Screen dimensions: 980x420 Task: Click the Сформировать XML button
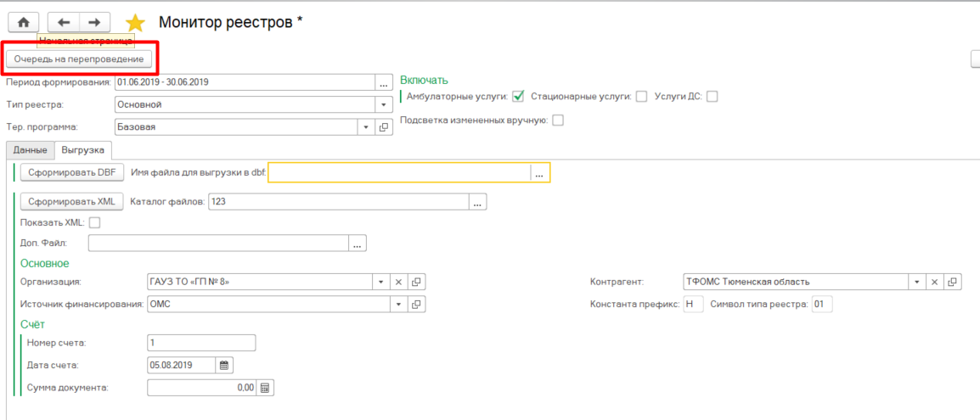(71, 202)
